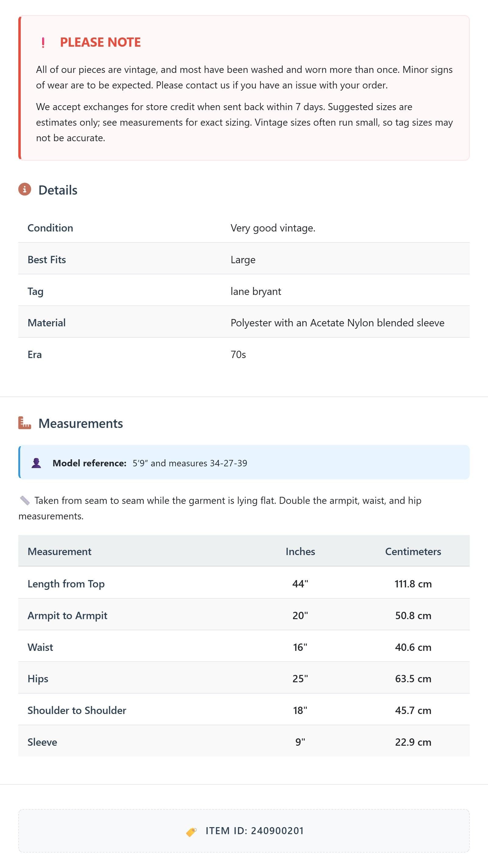Click the Material value about Polyester blend
This screenshot has height=868, width=488.
tap(337, 323)
